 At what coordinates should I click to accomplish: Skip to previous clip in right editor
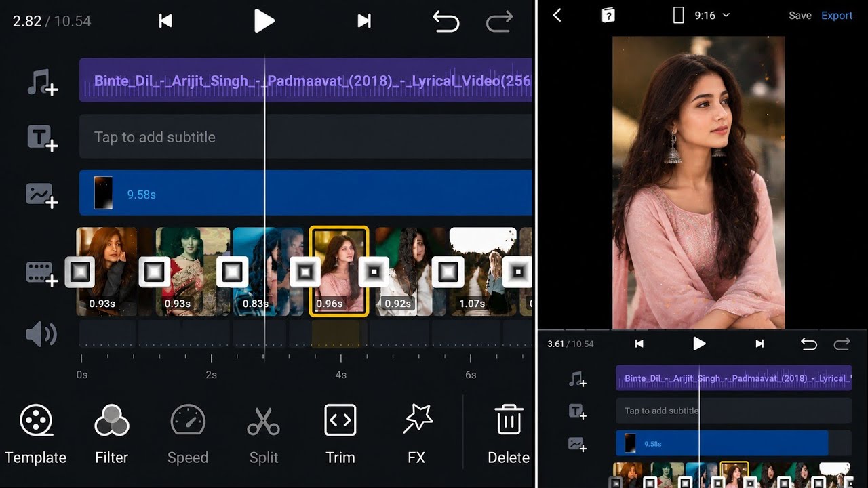pyautogui.click(x=639, y=344)
